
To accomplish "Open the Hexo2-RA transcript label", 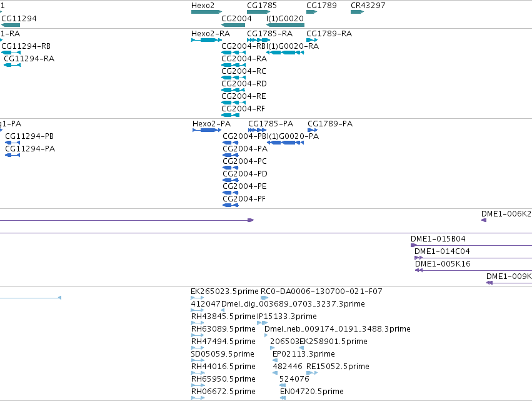I will (x=211, y=34).
